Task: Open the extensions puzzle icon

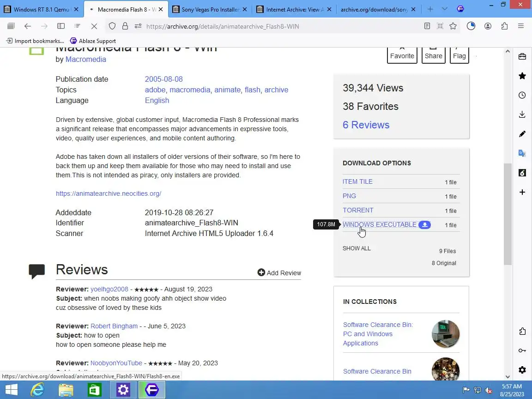Action: 504,26
